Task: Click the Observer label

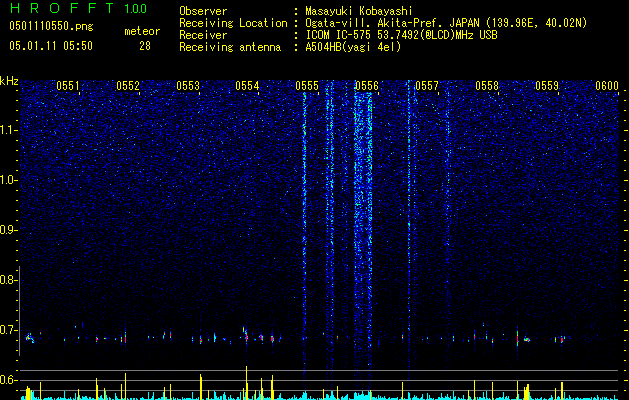Action: 203,11
